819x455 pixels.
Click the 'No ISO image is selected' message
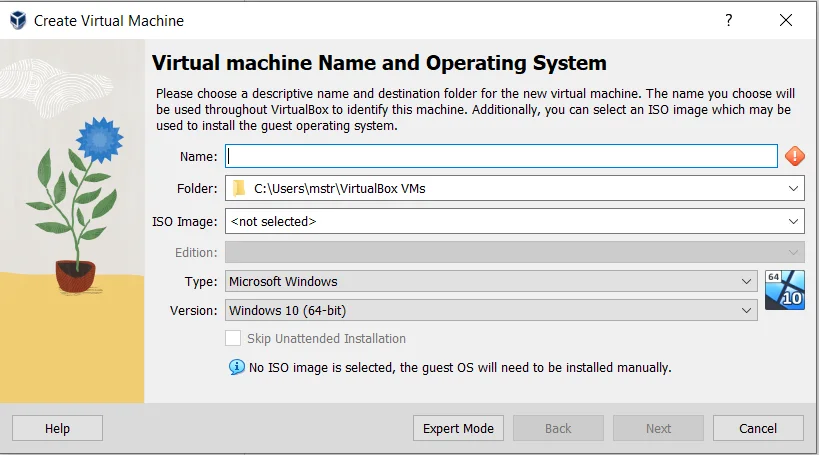[460, 368]
